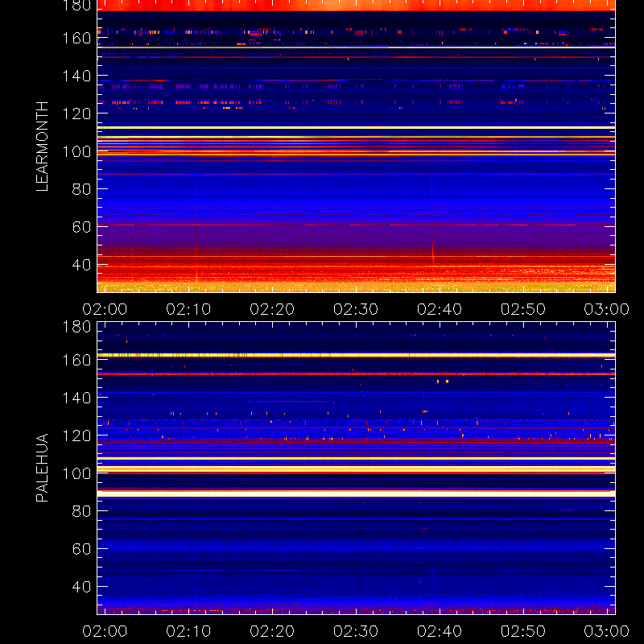Screen dimensions: 644x644
Task: Select the 80 label on Palehua axis
Action: (81, 511)
